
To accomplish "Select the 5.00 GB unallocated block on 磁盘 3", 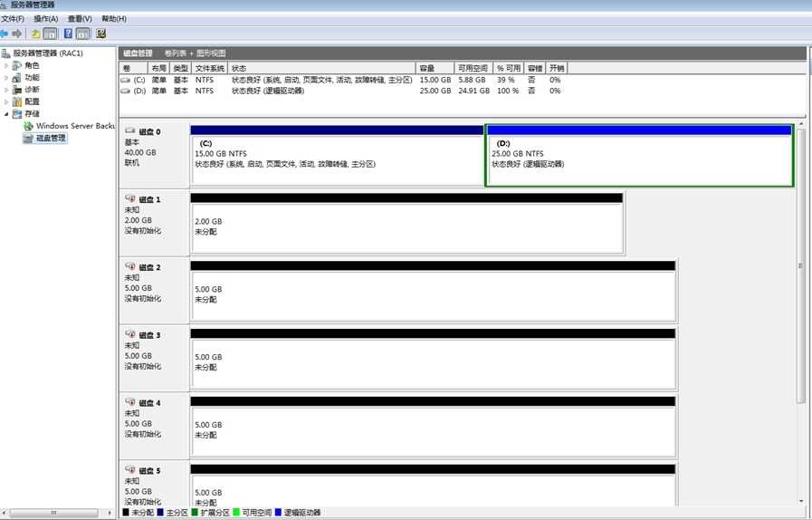I will point(433,359).
